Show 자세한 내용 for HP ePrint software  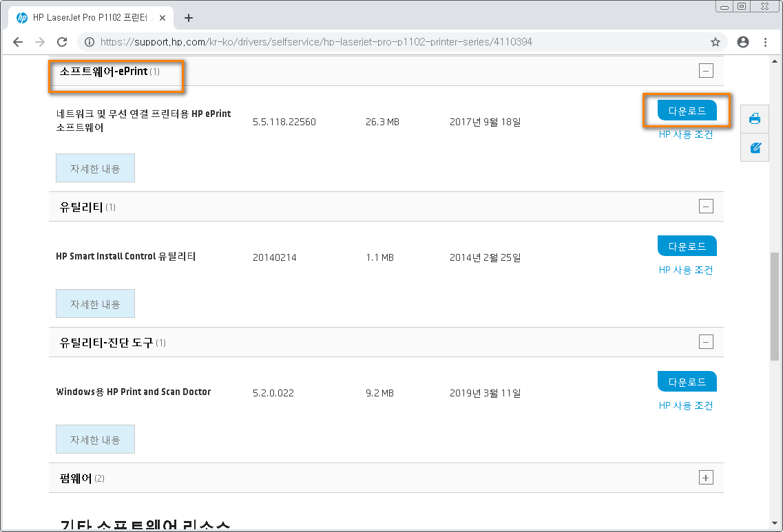pyautogui.click(x=95, y=168)
